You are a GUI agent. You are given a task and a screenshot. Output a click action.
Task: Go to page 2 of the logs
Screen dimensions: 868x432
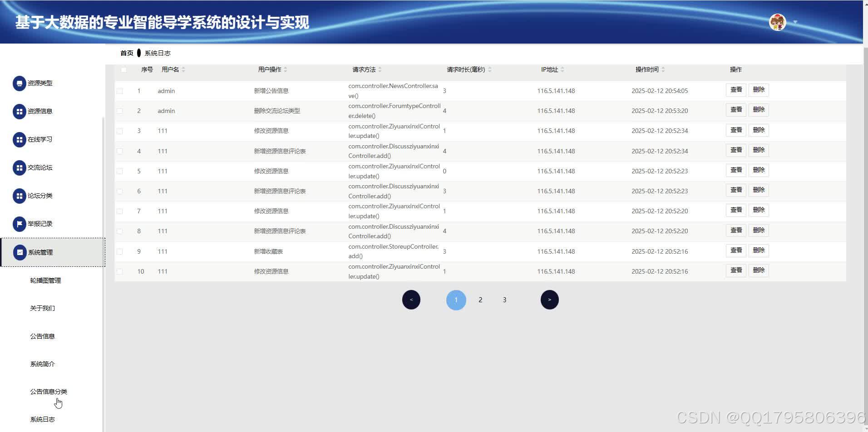[x=480, y=299]
